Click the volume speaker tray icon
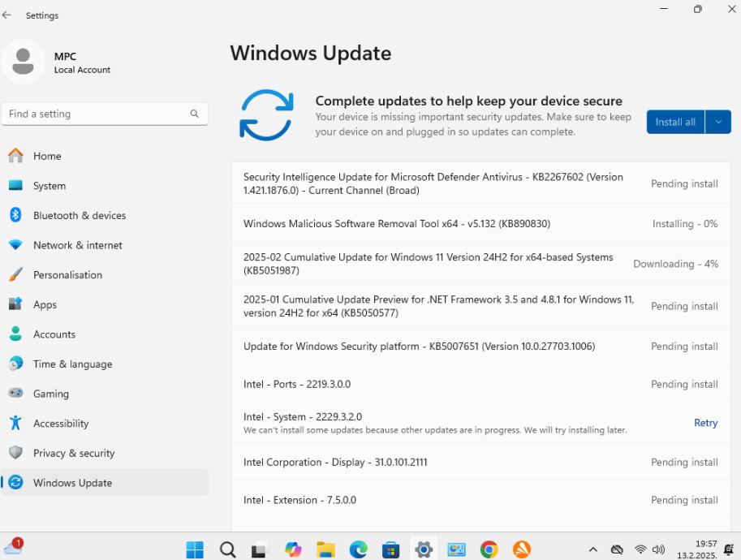 [658, 549]
